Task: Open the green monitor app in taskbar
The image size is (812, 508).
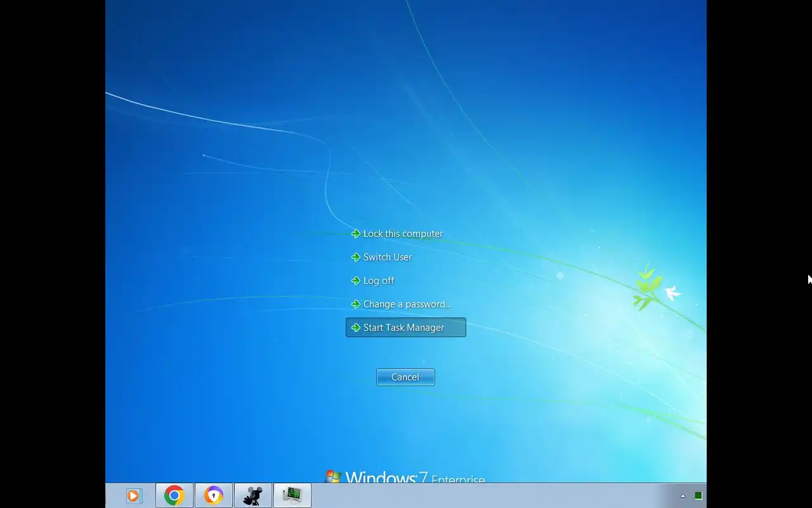Action: (292, 495)
